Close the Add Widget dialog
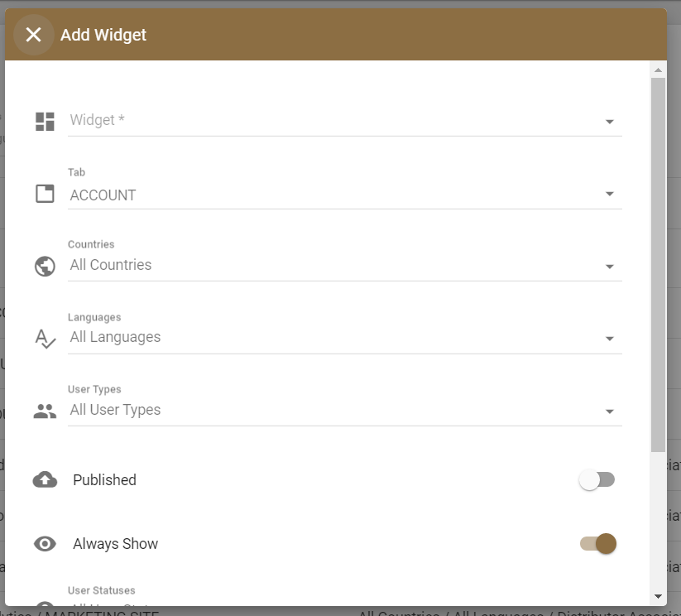The width and height of the screenshot is (681, 616). point(33,35)
